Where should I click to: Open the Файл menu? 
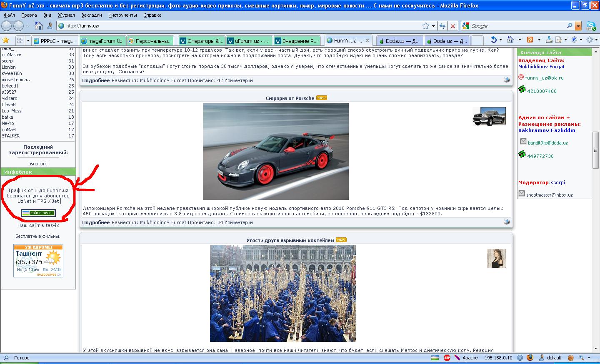point(9,15)
